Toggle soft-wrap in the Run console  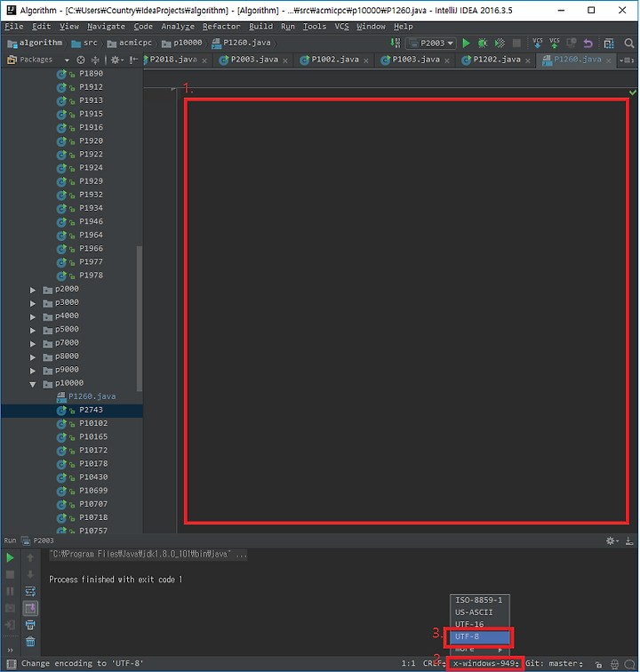[30, 591]
